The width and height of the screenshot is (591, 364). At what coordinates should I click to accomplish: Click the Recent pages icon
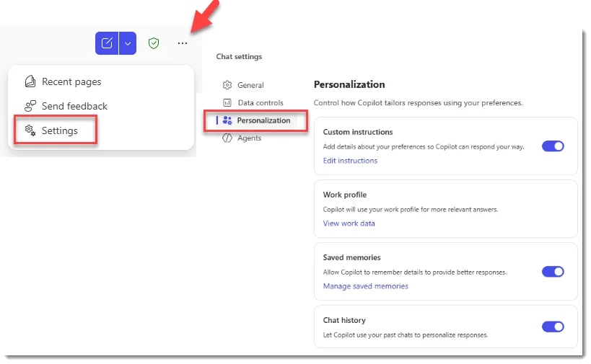30,81
